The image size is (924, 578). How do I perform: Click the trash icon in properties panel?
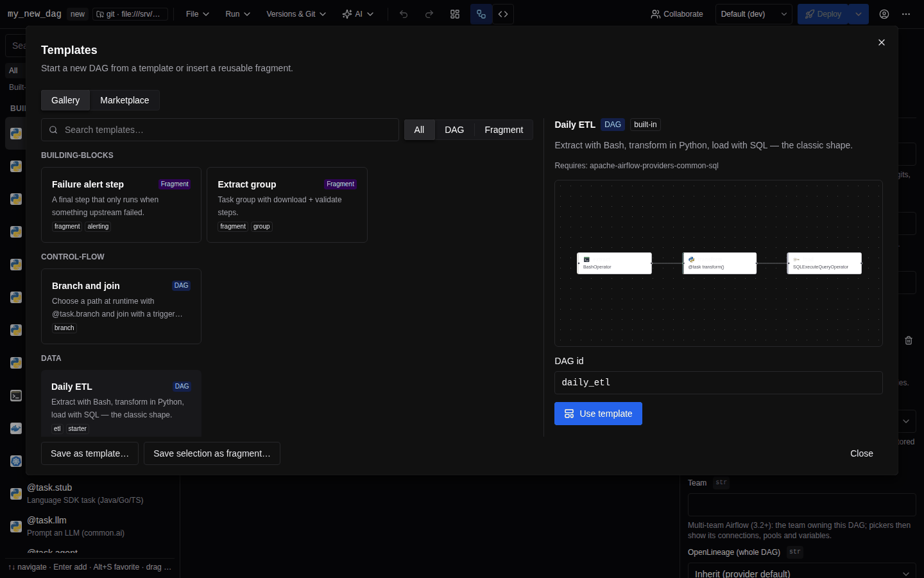[x=909, y=340]
